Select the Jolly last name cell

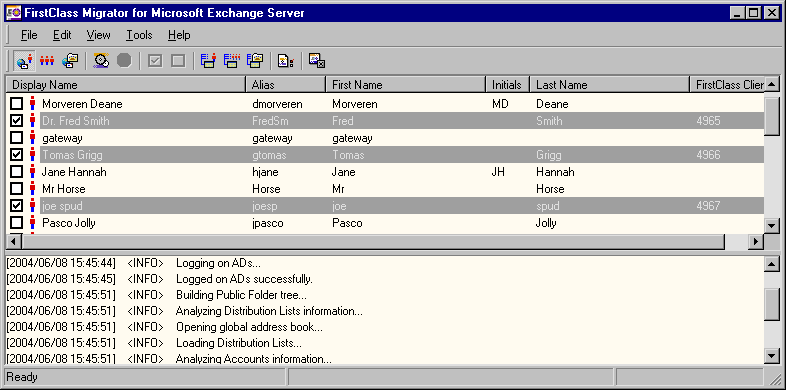pyautogui.click(x=546, y=223)
